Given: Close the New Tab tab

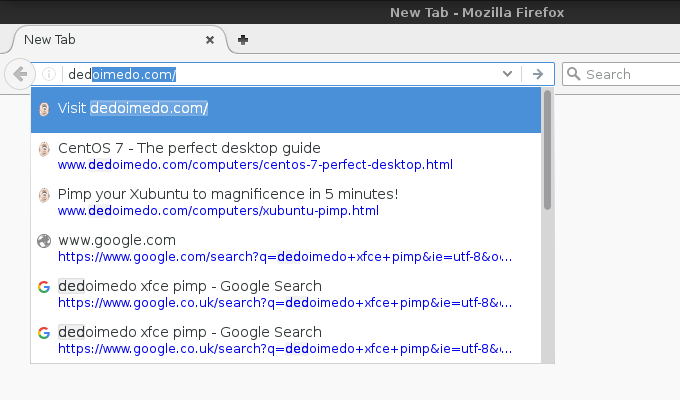Looking at the screenshot, I should (210, 40).
